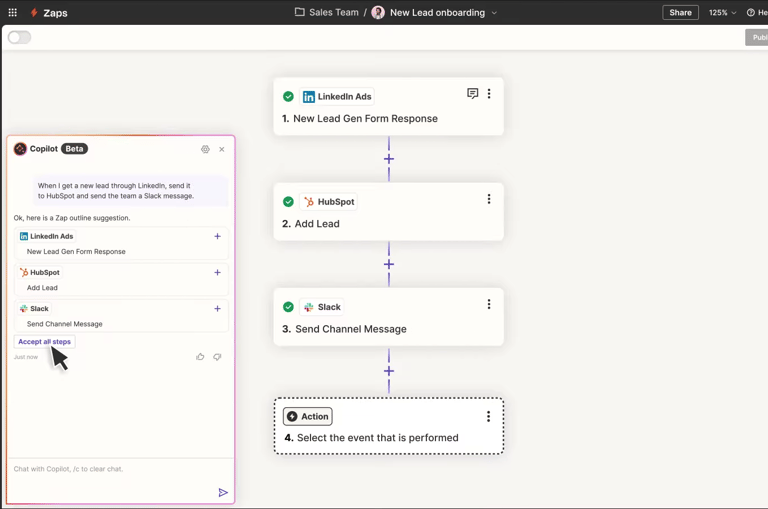Give thumbs up to Copilot suggestion
The height and width of the screenshot is (509, 768).
click(200, 357)
